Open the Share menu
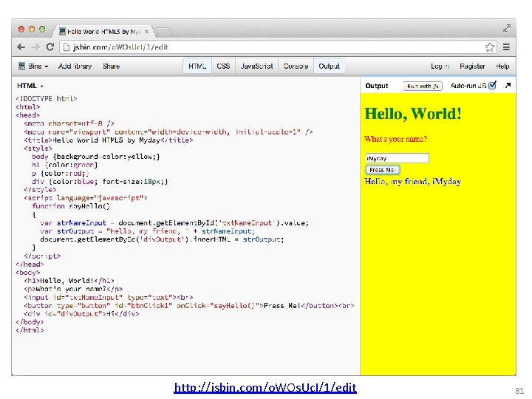532x399 pixels. [112, 66]
